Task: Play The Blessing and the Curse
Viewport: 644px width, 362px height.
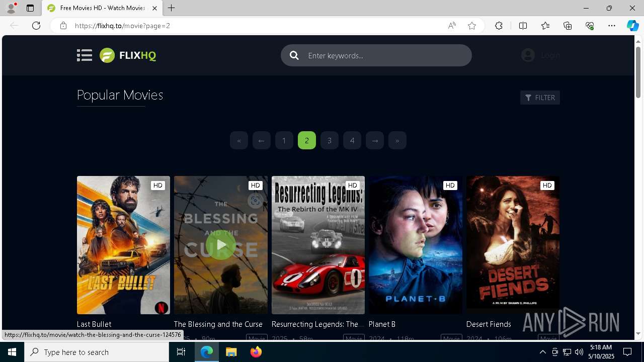Action: coord(221,245)
